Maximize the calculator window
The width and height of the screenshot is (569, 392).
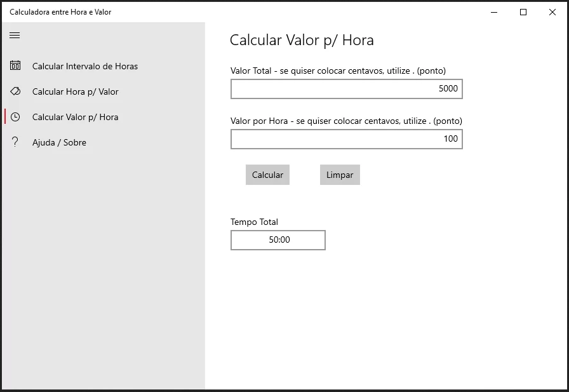(x=523, y=12)
